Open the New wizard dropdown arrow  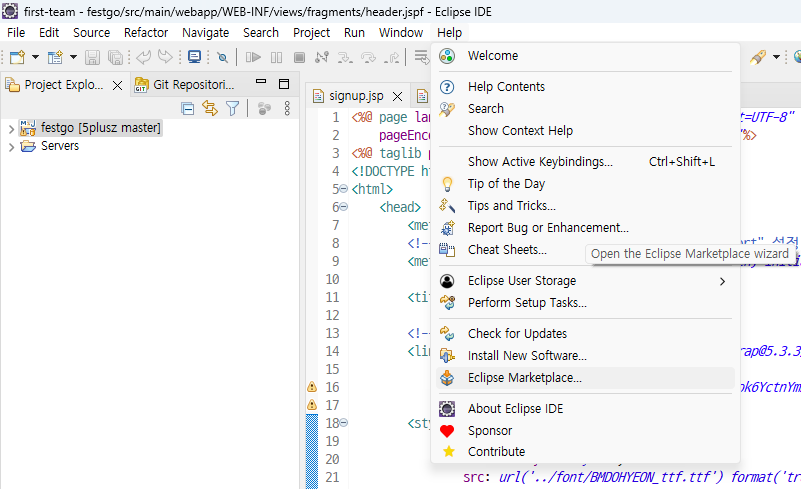pyautogui.click(x=35, y=57)
